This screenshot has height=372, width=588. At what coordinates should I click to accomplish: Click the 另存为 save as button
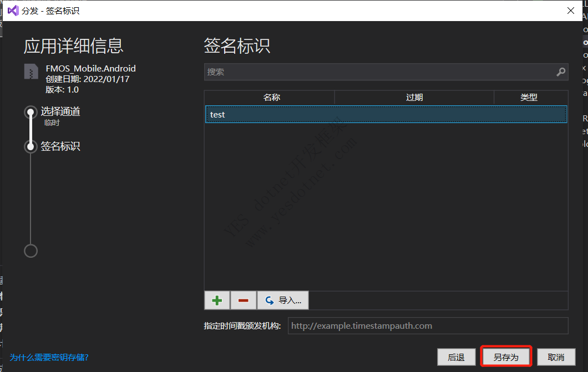(x=506, y=357)
